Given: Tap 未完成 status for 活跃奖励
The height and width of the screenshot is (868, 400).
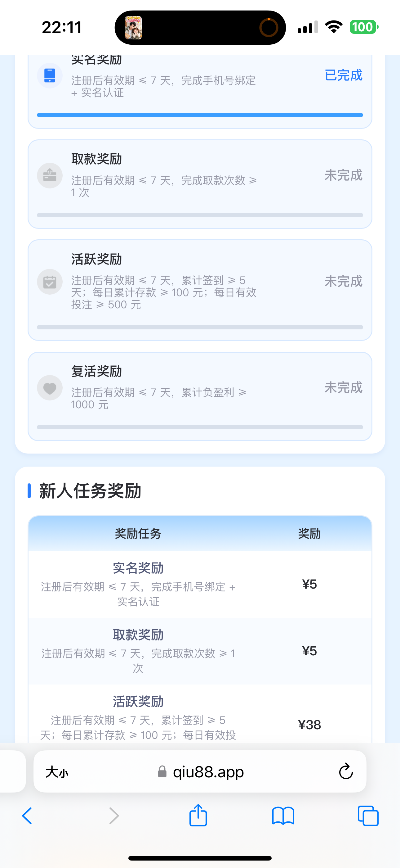Looking at the screenshot, I should [344, 281].
